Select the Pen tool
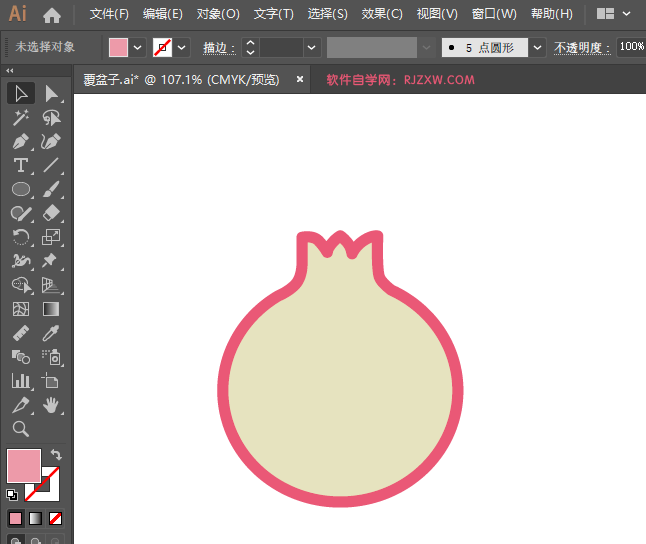Screen dimensions: 646x544 click(20, 141)
